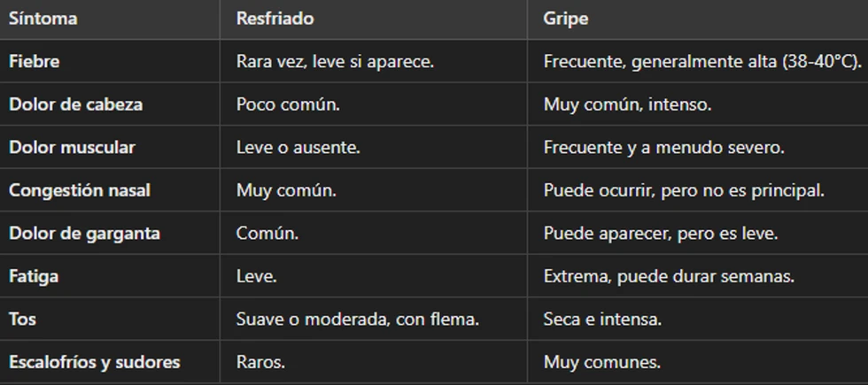Click the "Congestión nasal" row label
The height and width of the screenshot is (385, 868).
click(x=81, y=190)
